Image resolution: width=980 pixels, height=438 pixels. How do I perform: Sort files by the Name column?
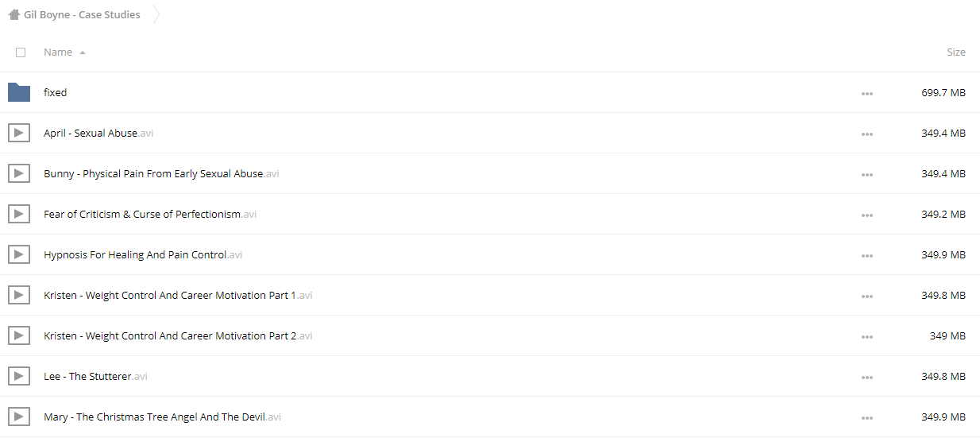pyautogui.click(x=58, y=52)
